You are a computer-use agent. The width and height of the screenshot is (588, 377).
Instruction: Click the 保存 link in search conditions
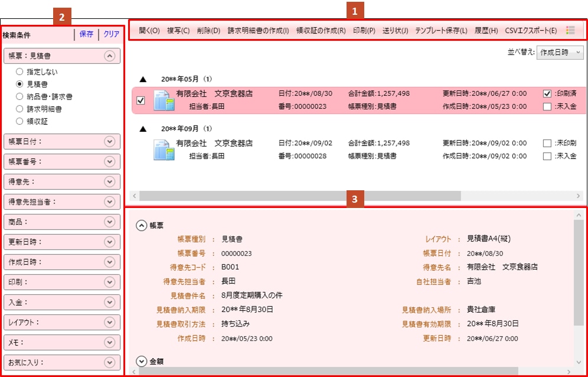(x=86, y=34)
